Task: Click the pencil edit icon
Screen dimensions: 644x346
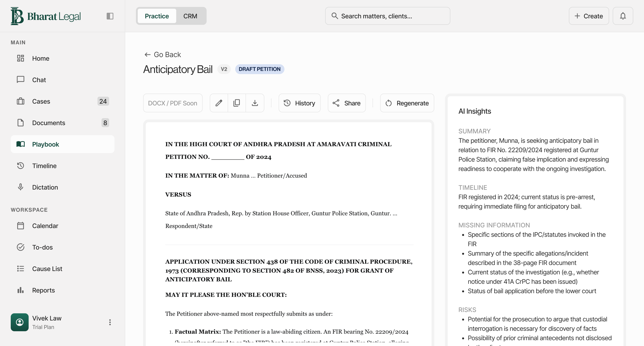Action: (219, 103)
